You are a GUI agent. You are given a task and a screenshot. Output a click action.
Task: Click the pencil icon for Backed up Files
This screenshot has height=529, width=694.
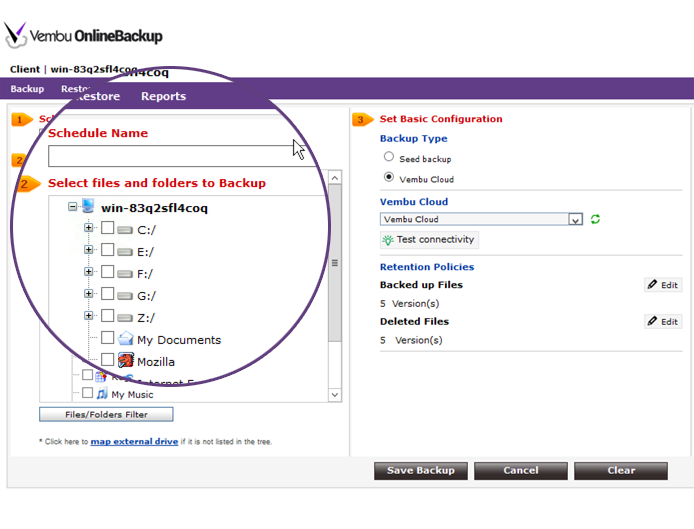coord(652,284)
